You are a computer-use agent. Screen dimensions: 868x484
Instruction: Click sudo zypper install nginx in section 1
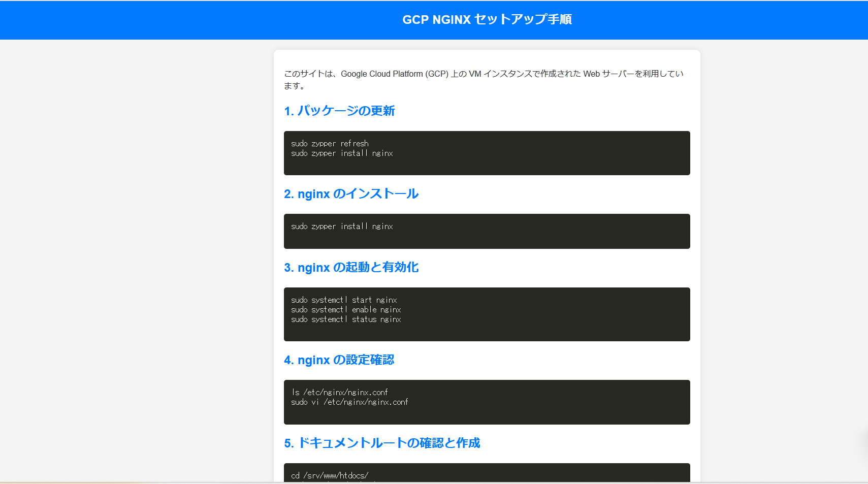pos(342,153)
